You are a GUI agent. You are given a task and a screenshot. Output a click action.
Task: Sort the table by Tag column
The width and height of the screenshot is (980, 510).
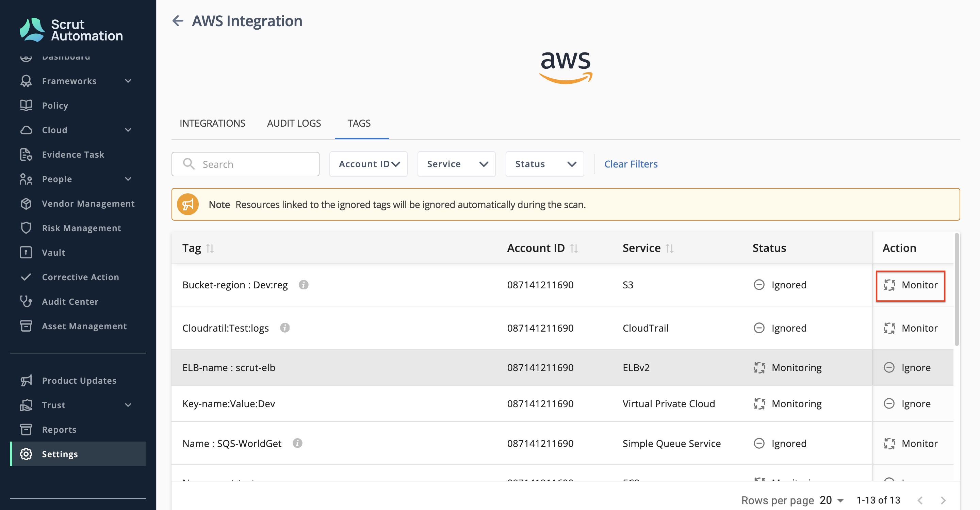[210, 249]
